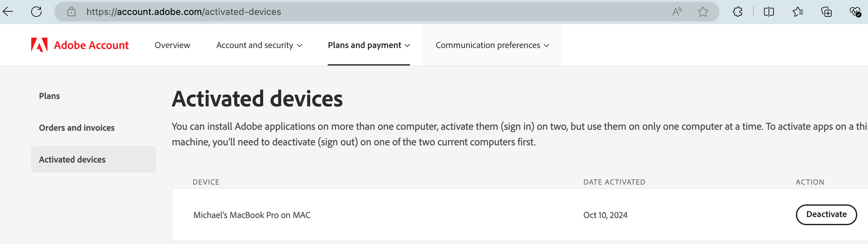Click the site security lock icon
This screenshot has height=244, width=868.
pyautogui.click(x=71, y=11)
